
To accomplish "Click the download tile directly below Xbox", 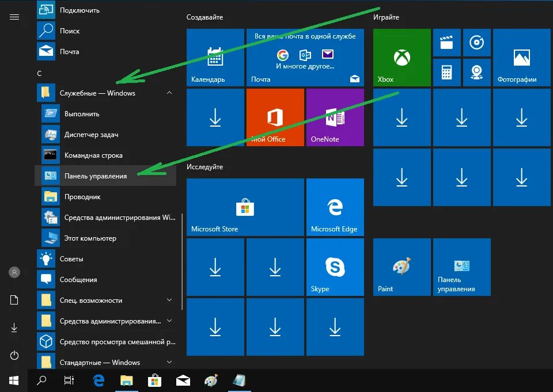I will 402,117.
